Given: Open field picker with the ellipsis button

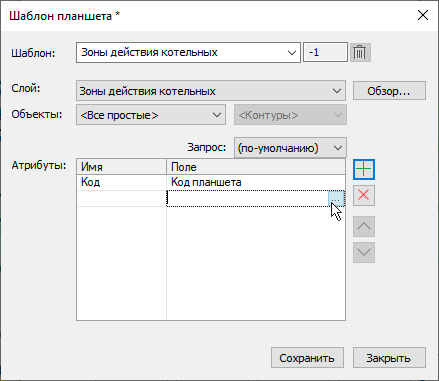Looking at the screenshot, I should (x=336, y=199).
